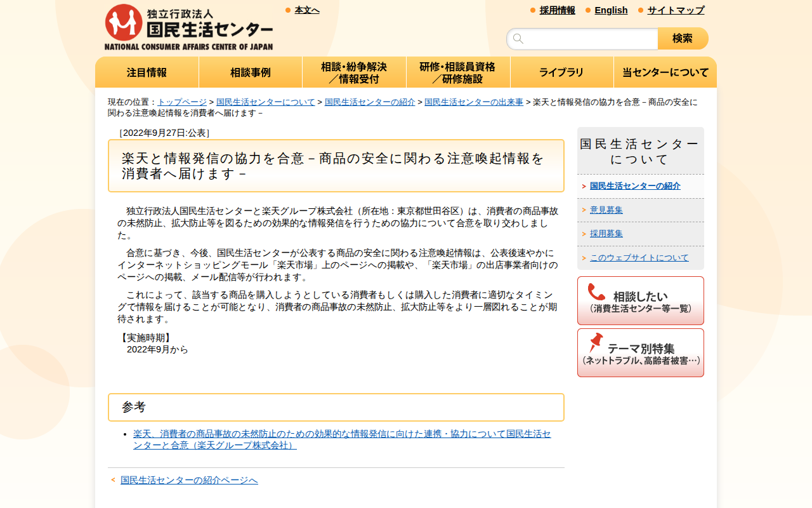Click 国民生活センターの出来事 breadcrumb link

point(474,102)
